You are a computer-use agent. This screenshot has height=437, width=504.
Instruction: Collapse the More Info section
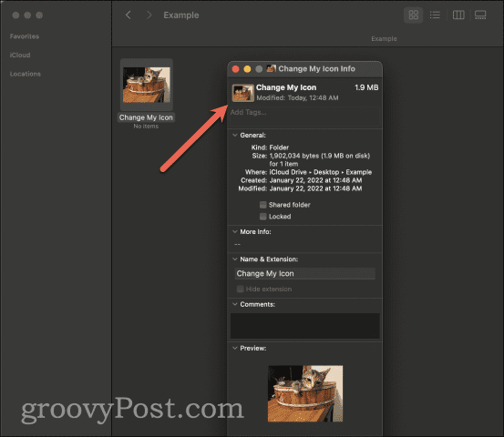(x=235, y=231)
